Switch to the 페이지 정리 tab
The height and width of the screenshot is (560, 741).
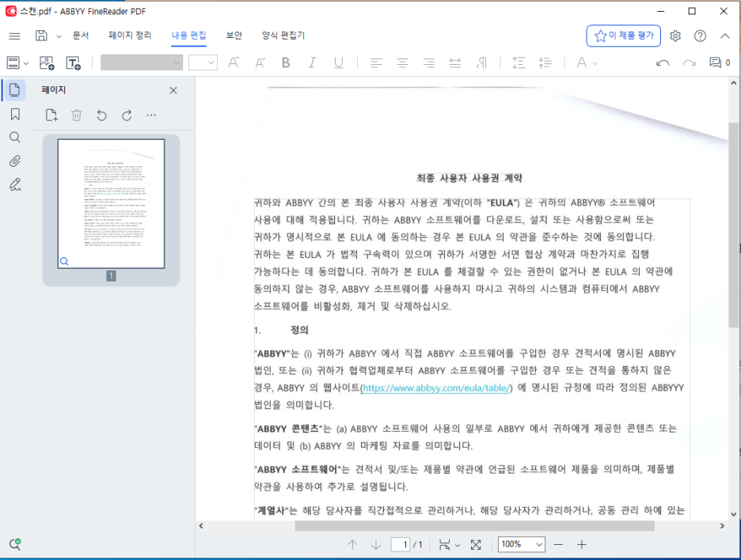(130, 36)
